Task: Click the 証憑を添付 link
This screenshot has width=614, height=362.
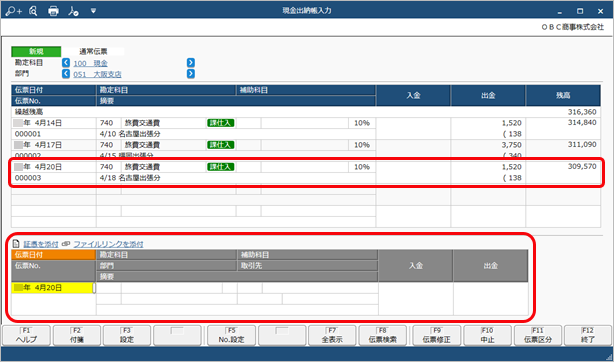Action: (41, 244)
